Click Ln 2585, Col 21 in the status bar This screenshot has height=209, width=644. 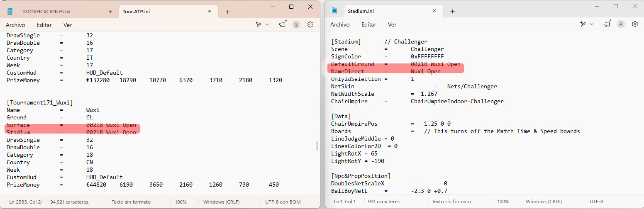pyautogui.click(x=26, y=202)
